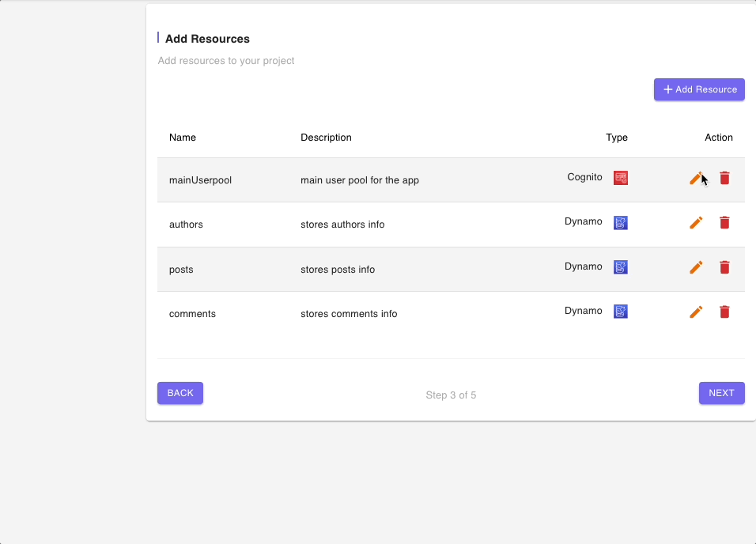Click the Add Resource button
The width and height of the screenshot is (756, 544).
pyautogui.click(x=699, y=89)
